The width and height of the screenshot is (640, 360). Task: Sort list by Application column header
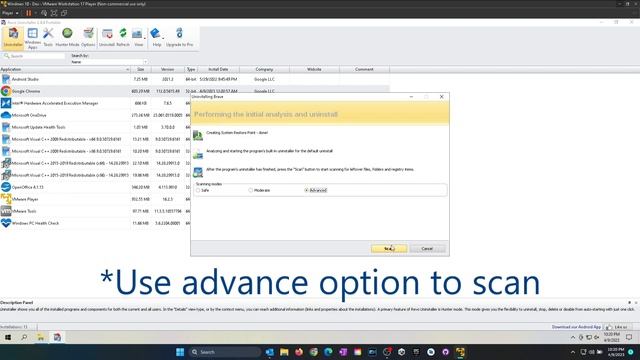tap(65, 69)
